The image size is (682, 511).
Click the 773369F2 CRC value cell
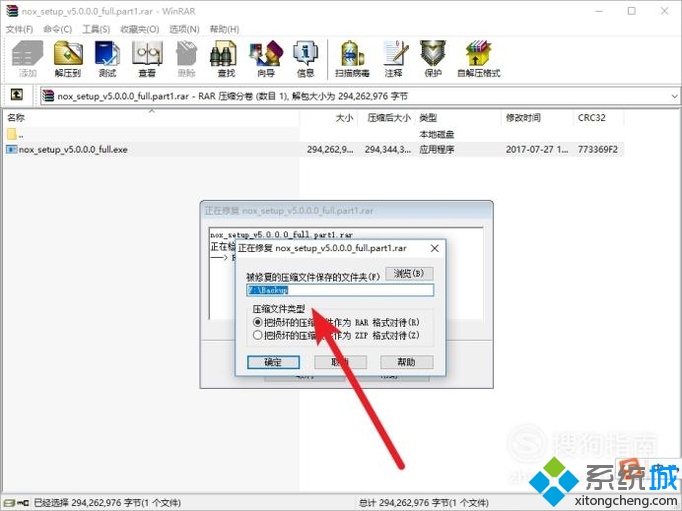[x=598, y=149]
